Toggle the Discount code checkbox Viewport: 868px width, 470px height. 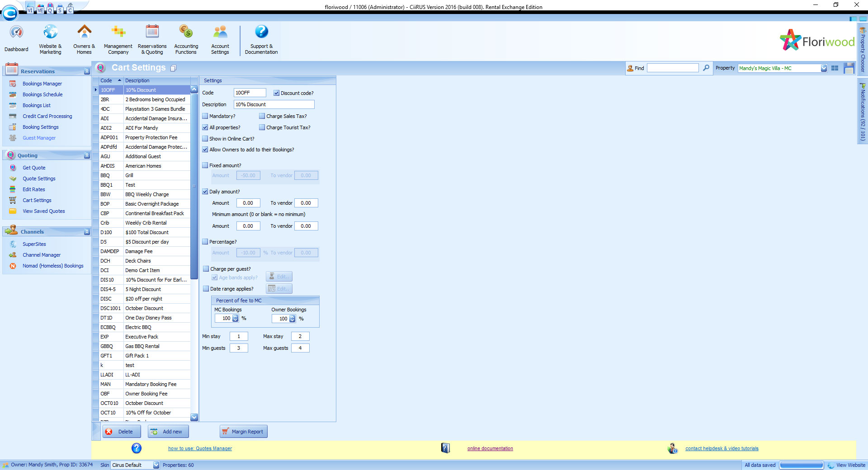276,93
